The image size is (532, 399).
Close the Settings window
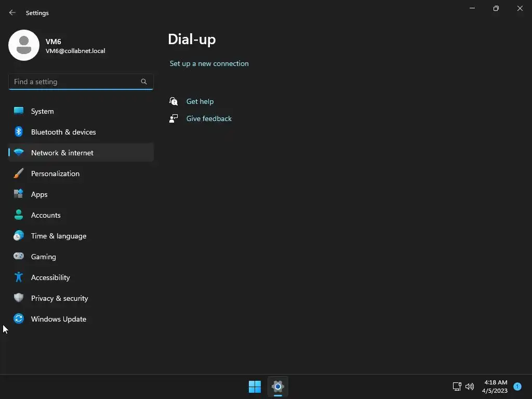[520, 8]
